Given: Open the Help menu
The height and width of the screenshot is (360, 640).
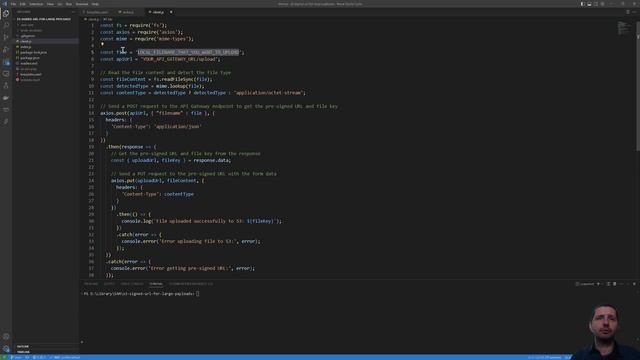Looking at the screenshot, I should coord(95,4).
